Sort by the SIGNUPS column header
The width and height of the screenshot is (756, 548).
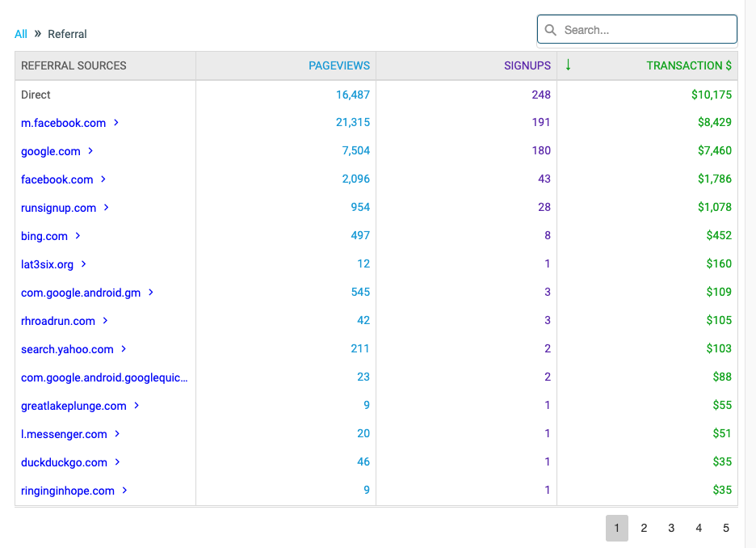click(527, 65)
